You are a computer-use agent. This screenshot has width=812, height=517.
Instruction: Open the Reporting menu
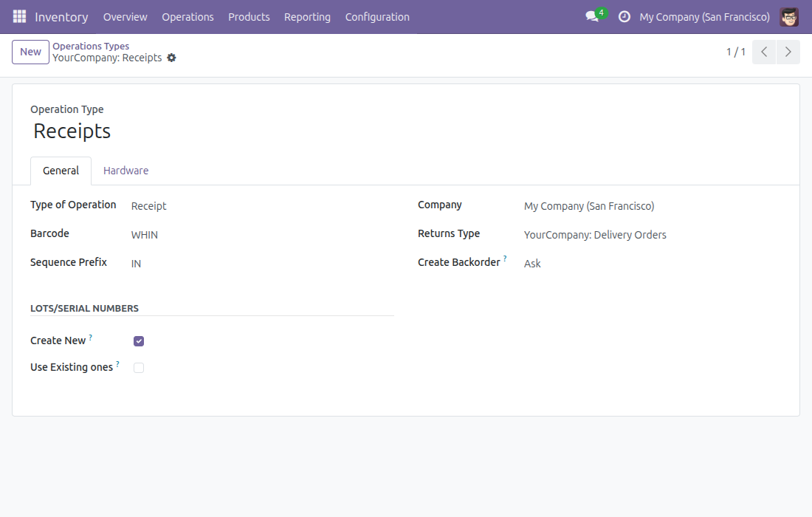(307, 17)
